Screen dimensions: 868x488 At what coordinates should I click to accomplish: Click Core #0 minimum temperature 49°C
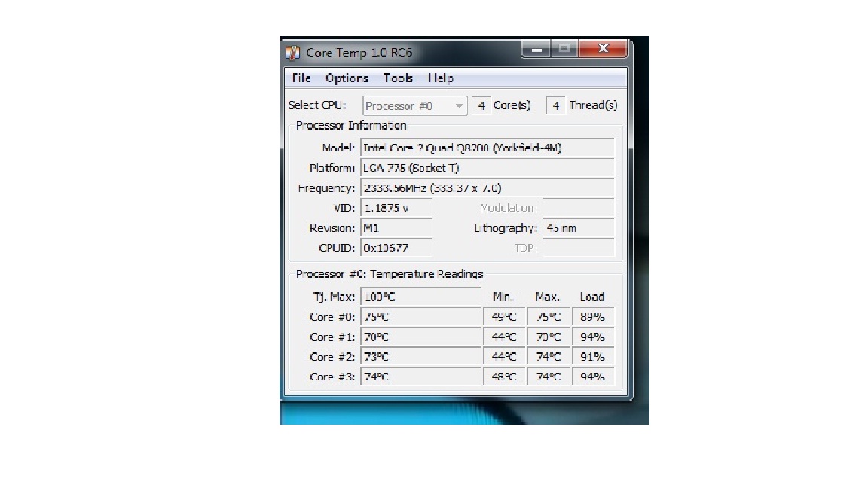coord(504,317)
